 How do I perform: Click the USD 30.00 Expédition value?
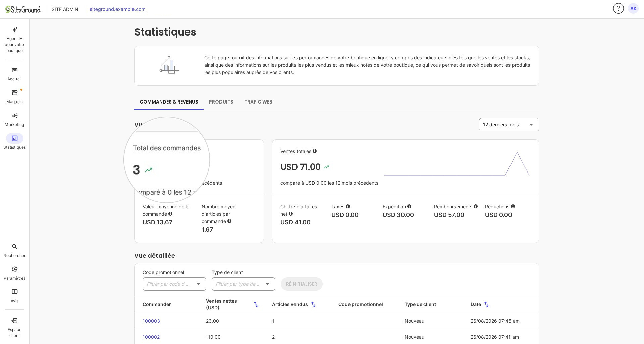398,215
